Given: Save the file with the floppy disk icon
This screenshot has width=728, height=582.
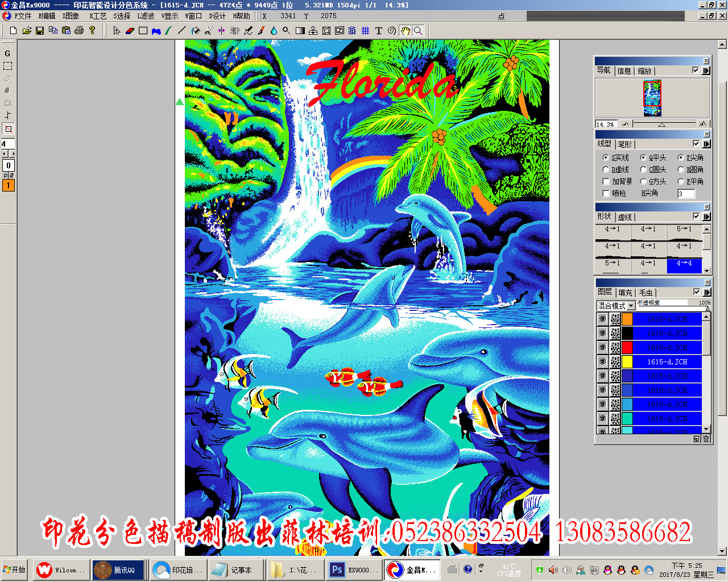Looking at the screenshot, I should click(x=40, y=31).
